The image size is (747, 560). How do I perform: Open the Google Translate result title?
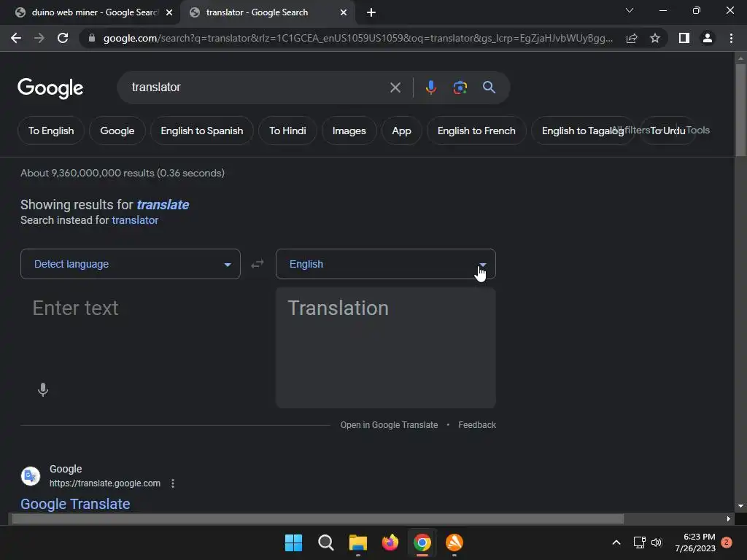pos(75,504)
